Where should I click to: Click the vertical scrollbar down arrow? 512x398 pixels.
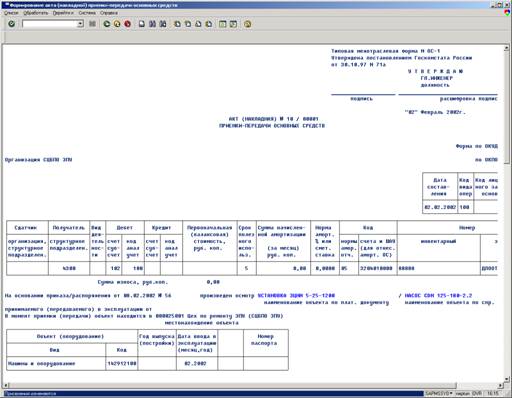[506, 379]
